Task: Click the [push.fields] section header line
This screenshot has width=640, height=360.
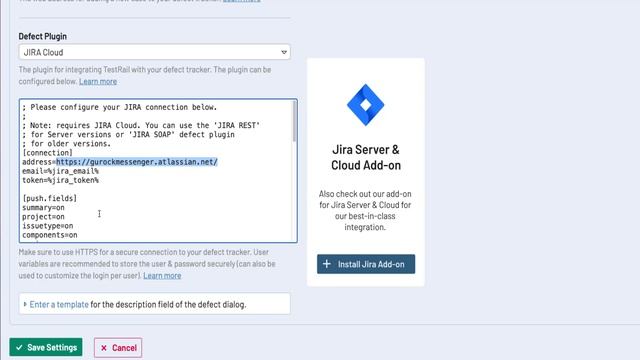Action: (x=49, y=198)
